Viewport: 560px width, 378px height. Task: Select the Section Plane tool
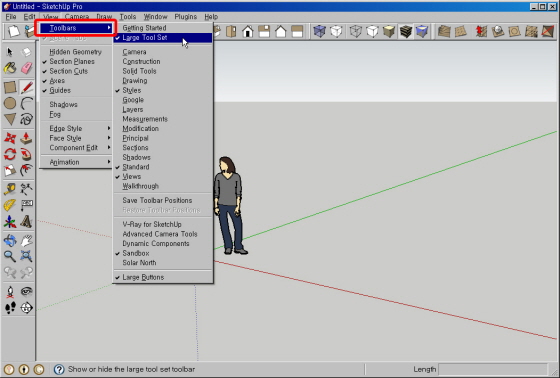click(x=26, y=308)
